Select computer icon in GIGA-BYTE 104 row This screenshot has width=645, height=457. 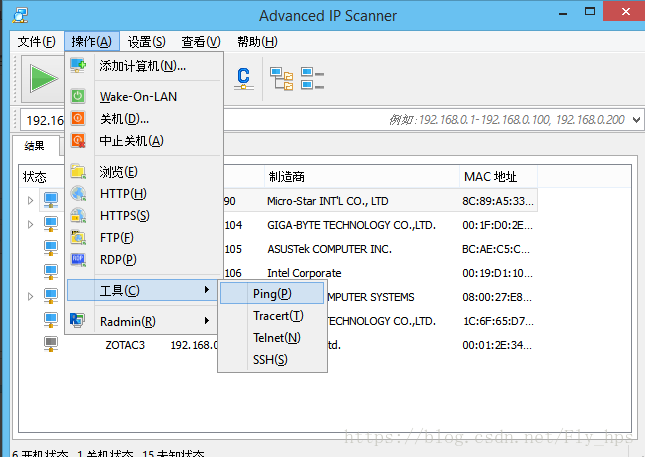[51, 224]
